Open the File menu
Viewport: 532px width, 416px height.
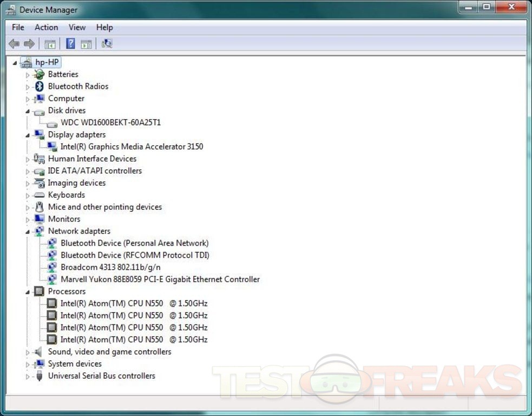(x=18, y=27)
